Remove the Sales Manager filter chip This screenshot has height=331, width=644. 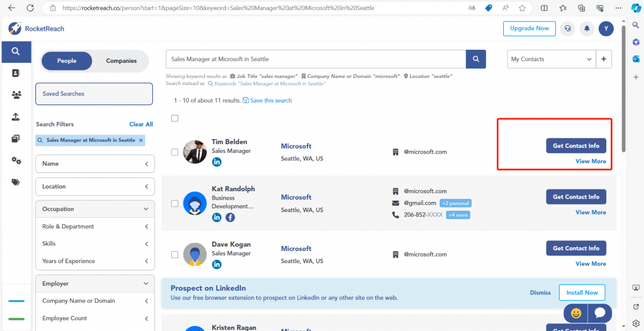click(141, 140)
